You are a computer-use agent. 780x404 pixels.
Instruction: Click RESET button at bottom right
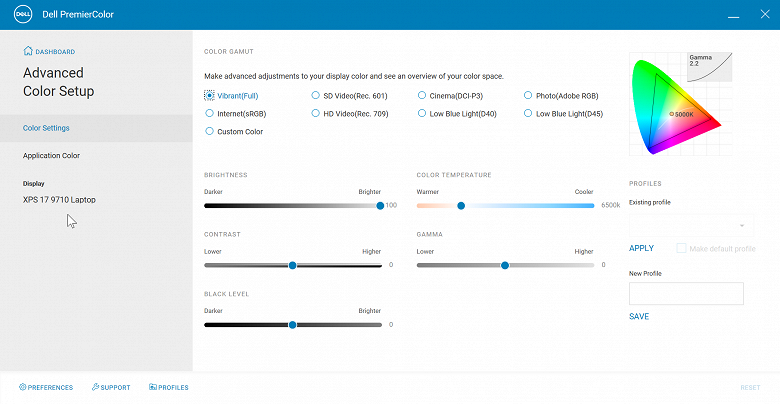coord(750,387)
